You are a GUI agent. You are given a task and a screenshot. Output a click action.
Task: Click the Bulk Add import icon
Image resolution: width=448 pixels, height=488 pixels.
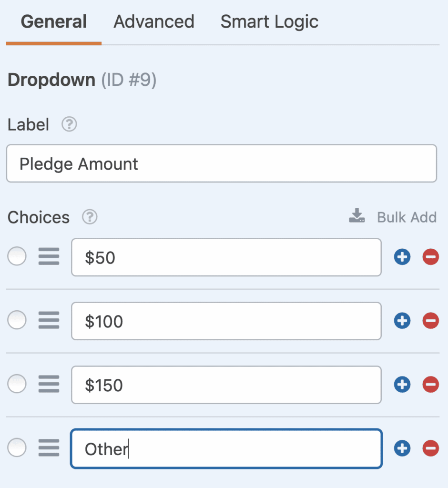(356, 216)
